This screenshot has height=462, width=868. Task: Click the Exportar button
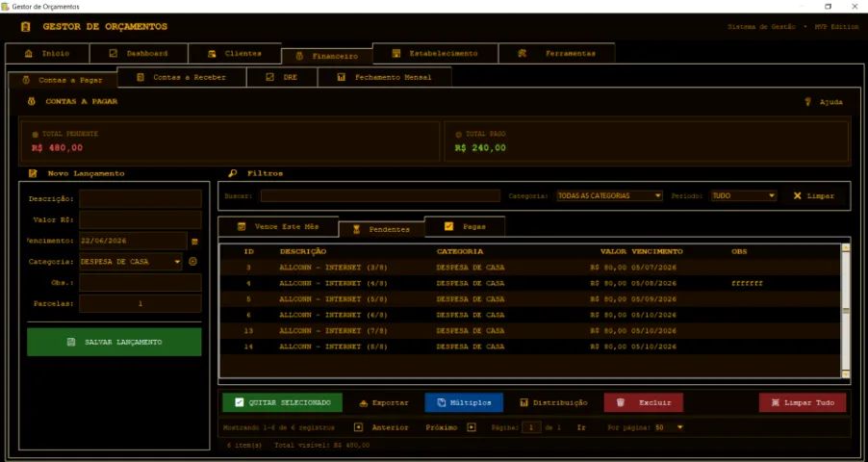click(384, 402)
